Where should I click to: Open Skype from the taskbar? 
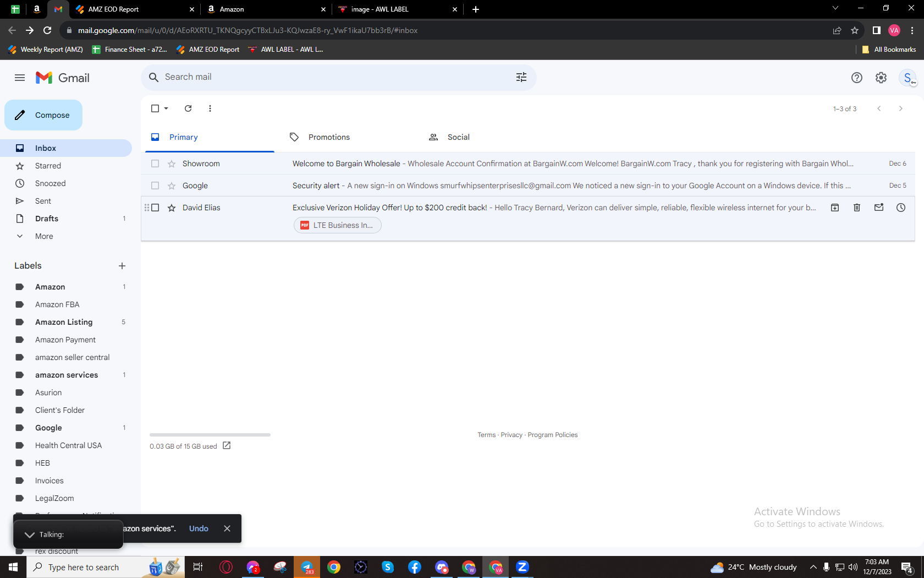click(x=388, y=567)
